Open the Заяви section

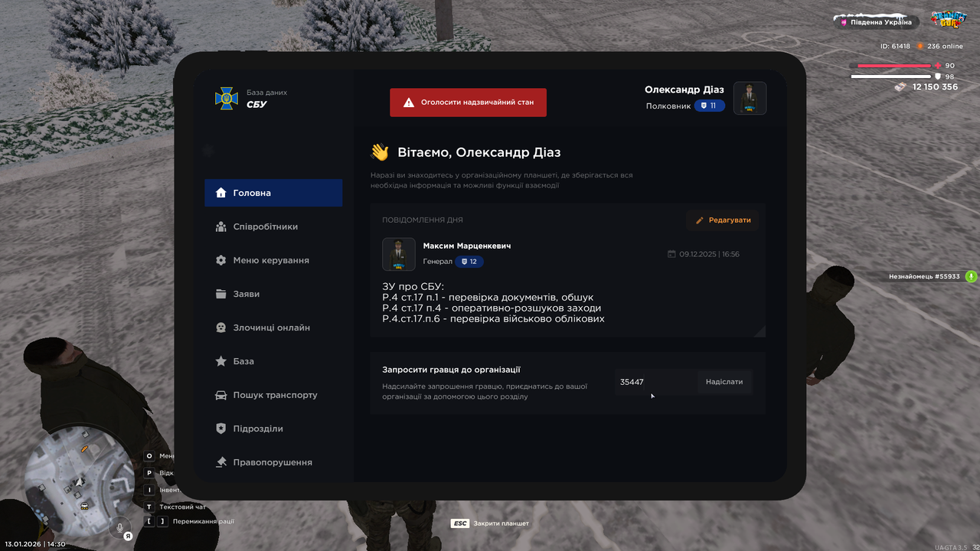[273, 294]
